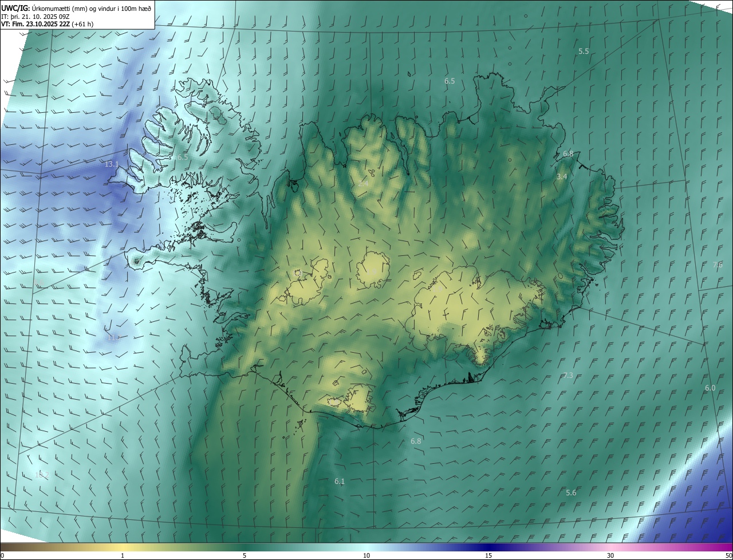Click the 6.8 value on the northeast coast
This screenshot has width=733, height=560.
point(568,154)
